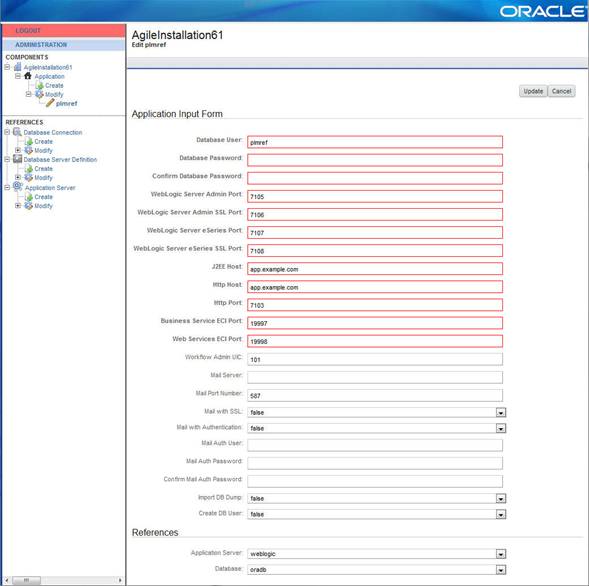Viewport: 589px width, 586px height.
Task: Open the Database Server Definition link
Action: pos(60,159)
